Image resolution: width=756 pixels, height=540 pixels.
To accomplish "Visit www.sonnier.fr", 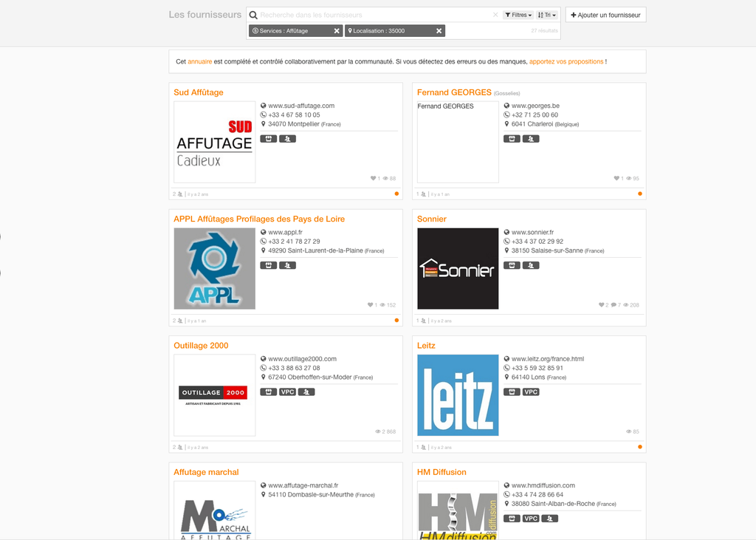I will tap(533, 232).
